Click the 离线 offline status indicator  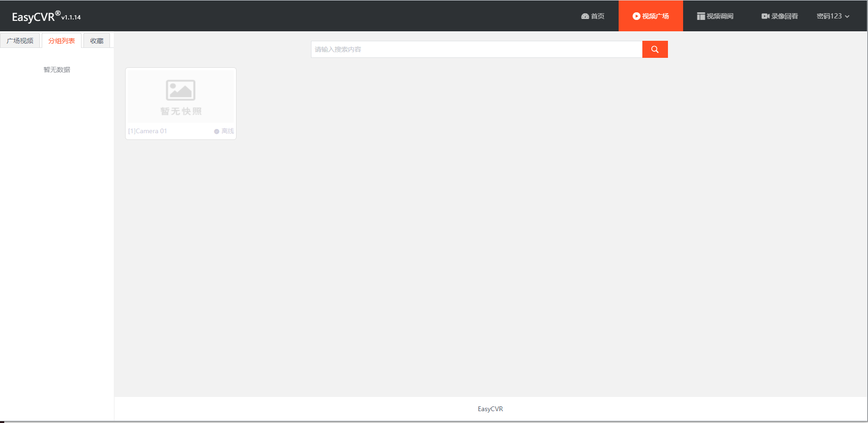pos(224,131)
